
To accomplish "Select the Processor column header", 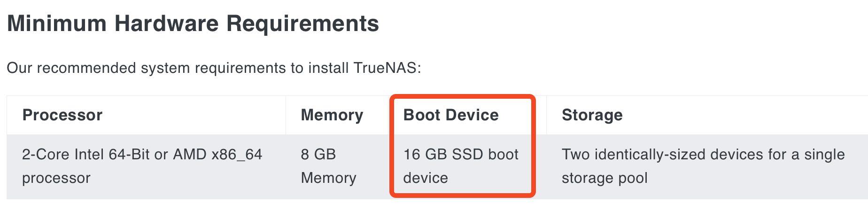I will tap(62, 115).
